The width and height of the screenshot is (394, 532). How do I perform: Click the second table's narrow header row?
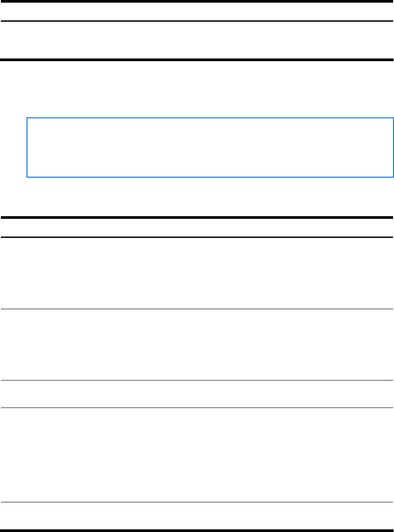tap(197, 228)
